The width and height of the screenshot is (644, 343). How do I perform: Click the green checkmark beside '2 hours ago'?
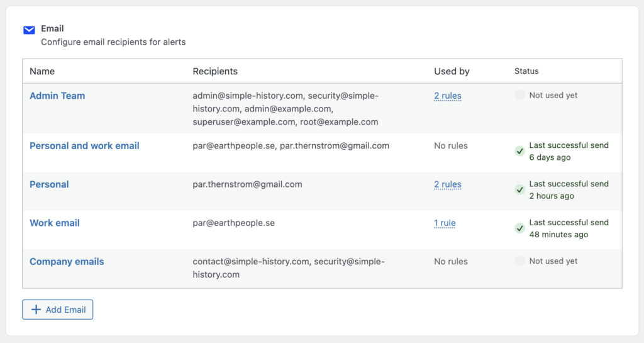pos(519,189)
